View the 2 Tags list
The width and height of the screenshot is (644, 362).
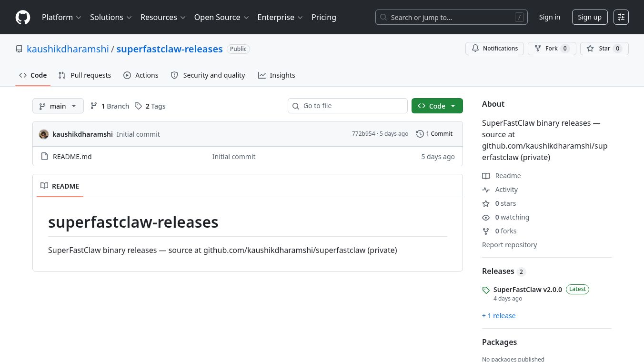[150, 106]
